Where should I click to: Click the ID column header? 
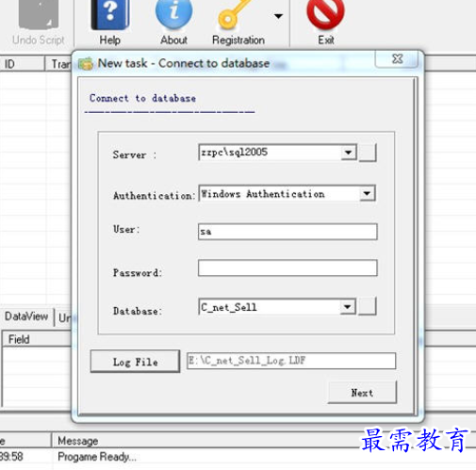(x=22, y=64)
